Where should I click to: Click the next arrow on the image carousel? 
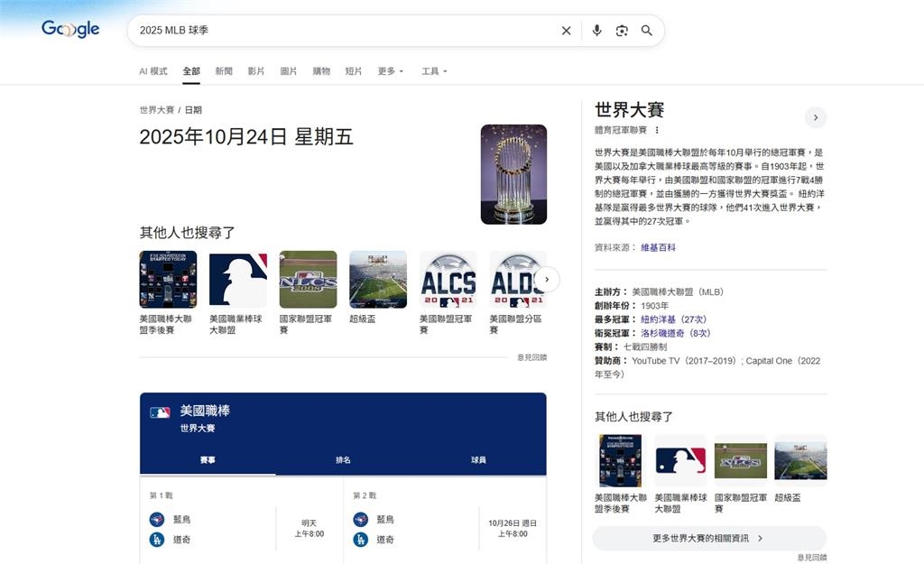point(547,280)
